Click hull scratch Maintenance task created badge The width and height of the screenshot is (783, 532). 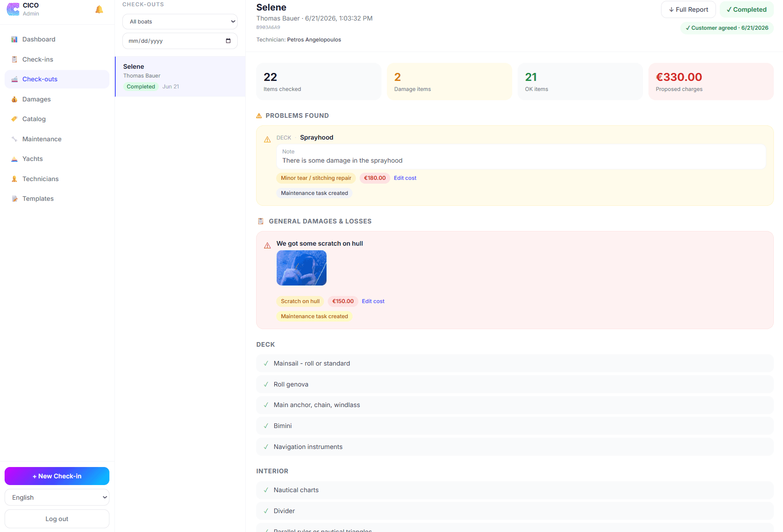click(x=314, y=317)
